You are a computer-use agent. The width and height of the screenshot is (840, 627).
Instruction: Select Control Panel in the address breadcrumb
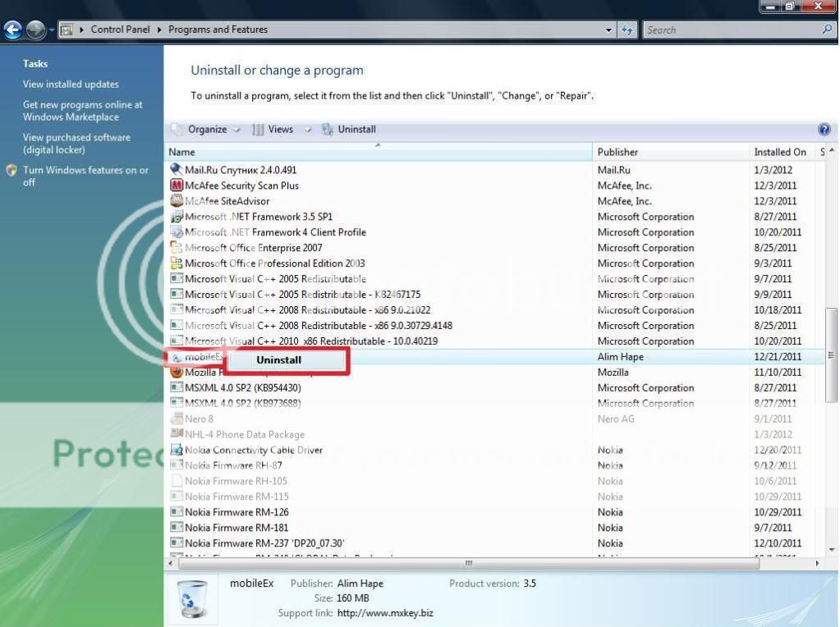coord(120,30)
